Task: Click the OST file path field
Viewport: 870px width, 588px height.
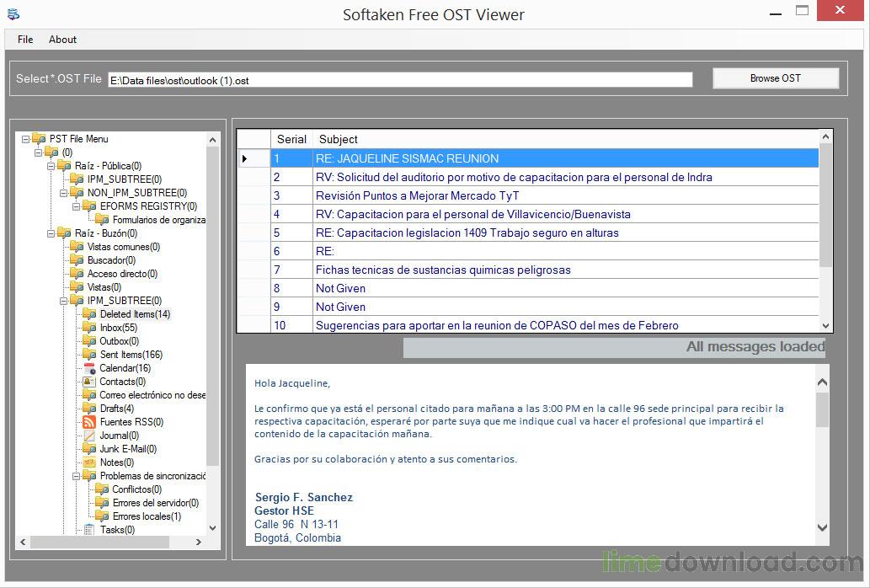Action: tap(400, 80)
